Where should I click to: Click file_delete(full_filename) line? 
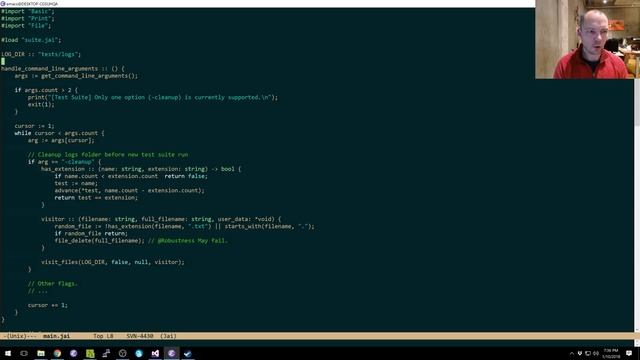pos(99,241)
